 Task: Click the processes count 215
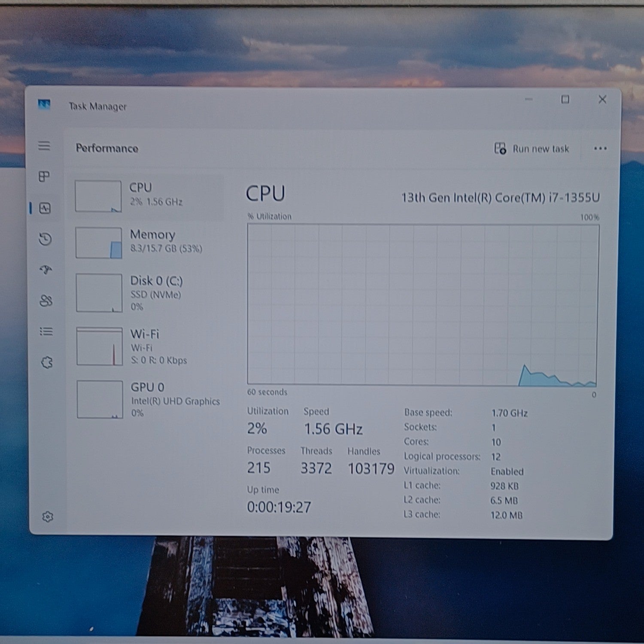click(258, 468)
